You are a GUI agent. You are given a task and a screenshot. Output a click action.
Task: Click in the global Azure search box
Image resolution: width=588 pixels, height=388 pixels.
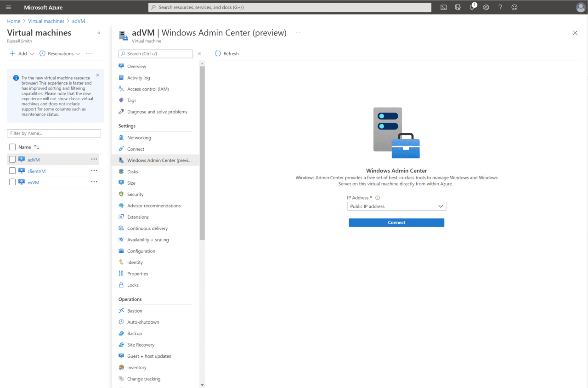(290, 7)
